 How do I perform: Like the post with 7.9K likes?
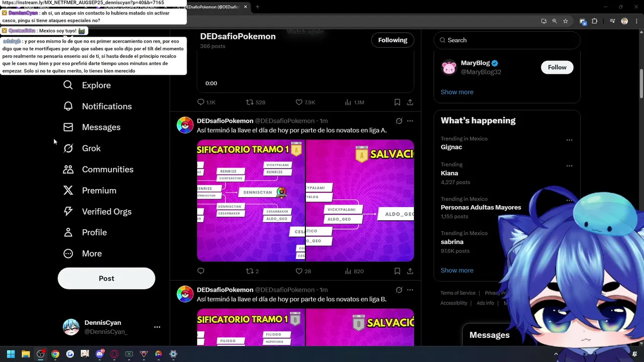pos(305,102)
